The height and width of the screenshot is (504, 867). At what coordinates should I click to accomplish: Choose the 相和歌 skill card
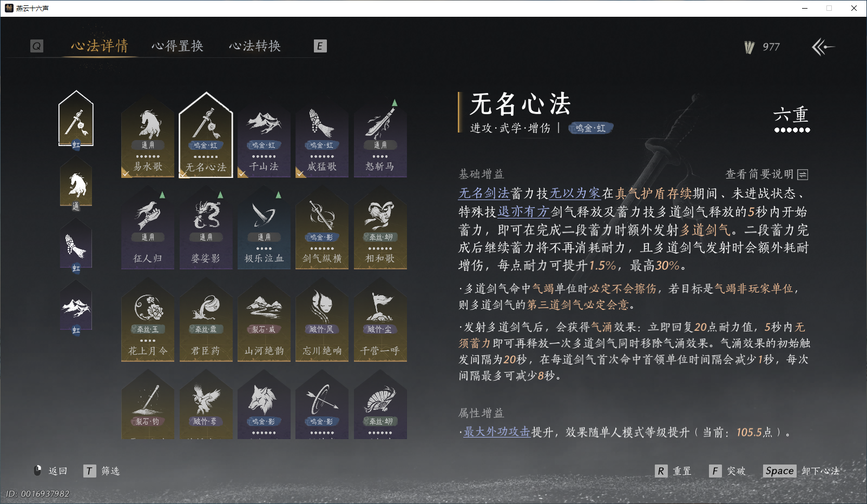[380, 229]
